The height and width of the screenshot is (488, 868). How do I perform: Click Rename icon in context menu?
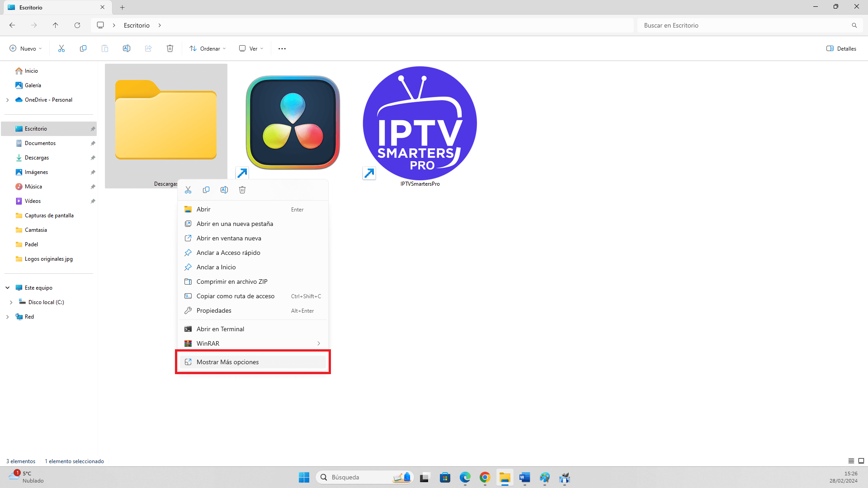224,190
